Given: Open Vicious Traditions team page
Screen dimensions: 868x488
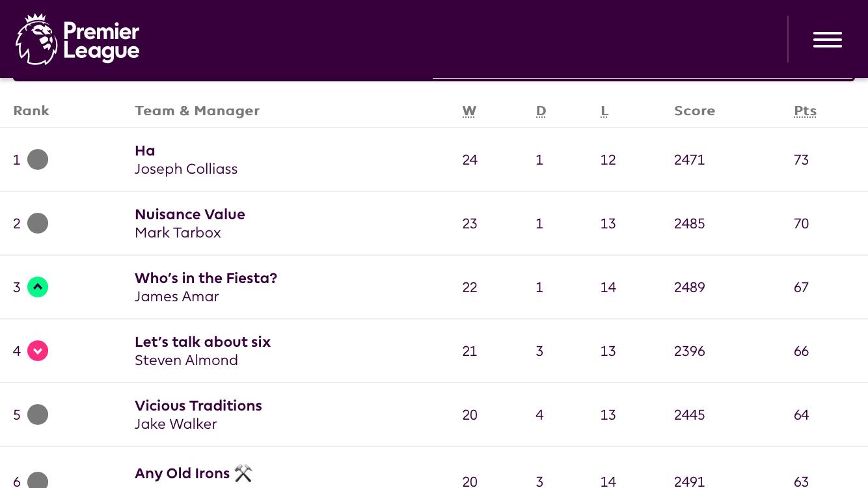Looking at the screenshot, I should (198, 406).
